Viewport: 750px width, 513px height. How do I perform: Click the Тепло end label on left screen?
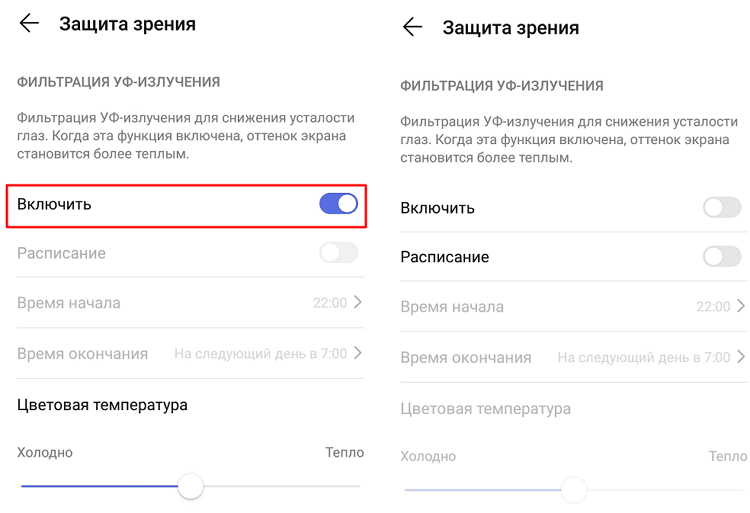click(x=344, y=452)
